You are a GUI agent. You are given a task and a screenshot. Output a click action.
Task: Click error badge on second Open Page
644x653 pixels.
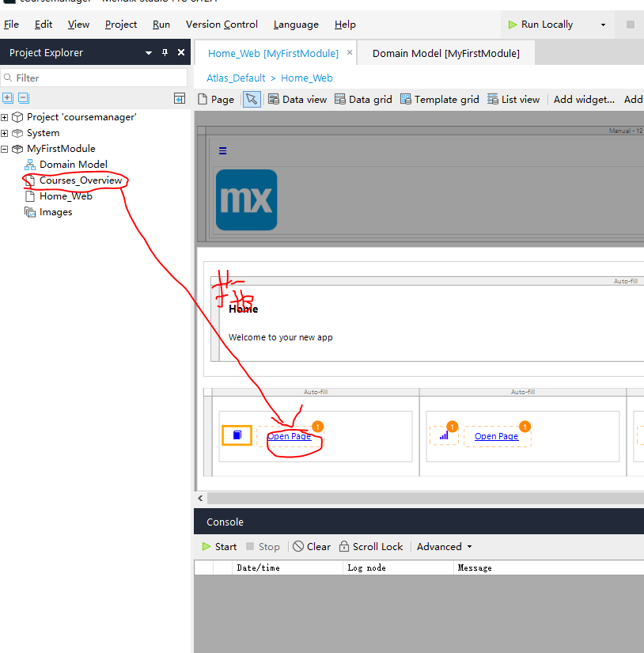coord(525,427)
